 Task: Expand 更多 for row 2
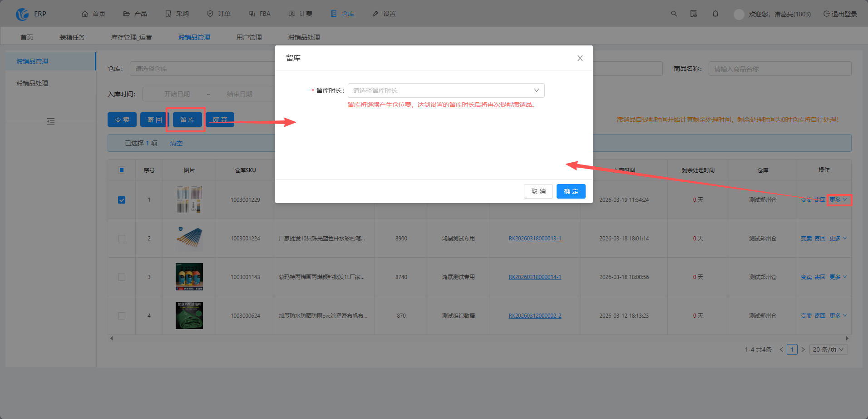click(838, 239)
